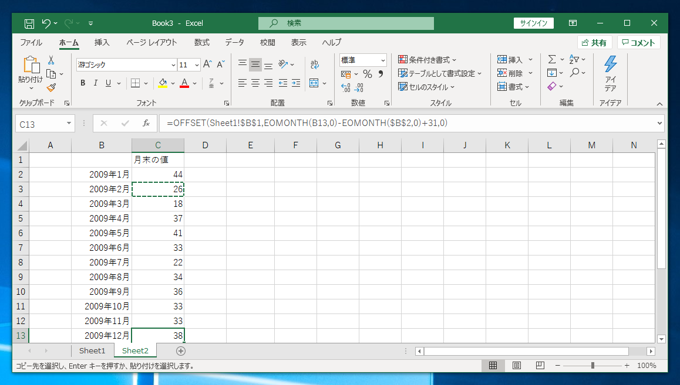Viewport: 680px width, 385px height.
Task: Switch to Page Break Preview icon
Action: pos(540,365)
